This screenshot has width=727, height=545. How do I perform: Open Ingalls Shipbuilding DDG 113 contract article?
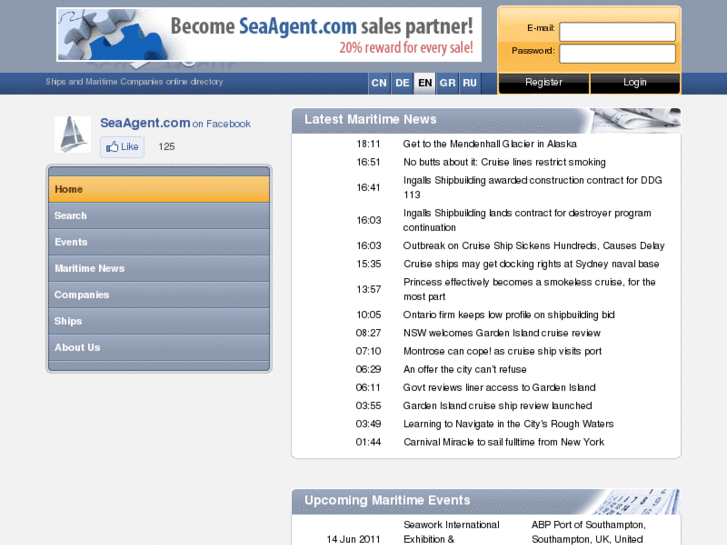pyautogui.click(x=532, y=187)
